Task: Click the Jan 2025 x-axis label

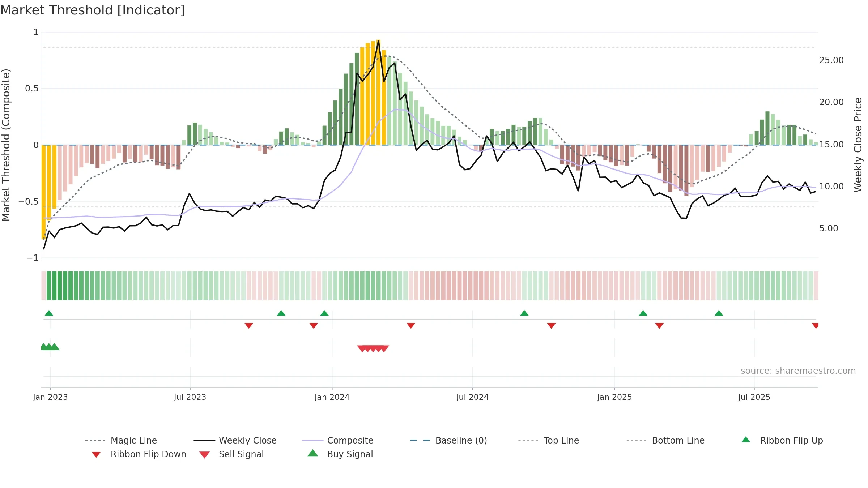Action: (x=614, y=397)
